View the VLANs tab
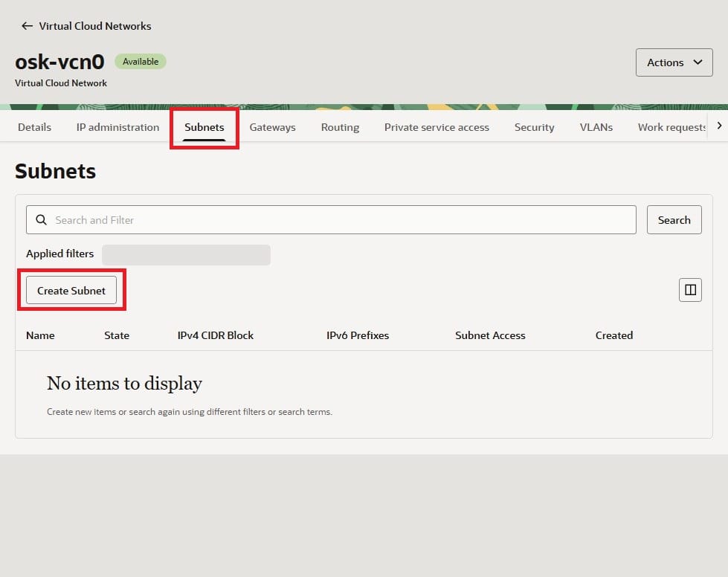 pyautogui.click(x=596, y=127)
